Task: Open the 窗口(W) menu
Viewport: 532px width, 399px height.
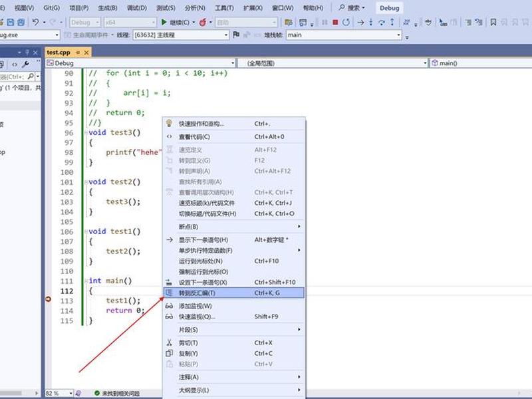Action: click(283, 8)
